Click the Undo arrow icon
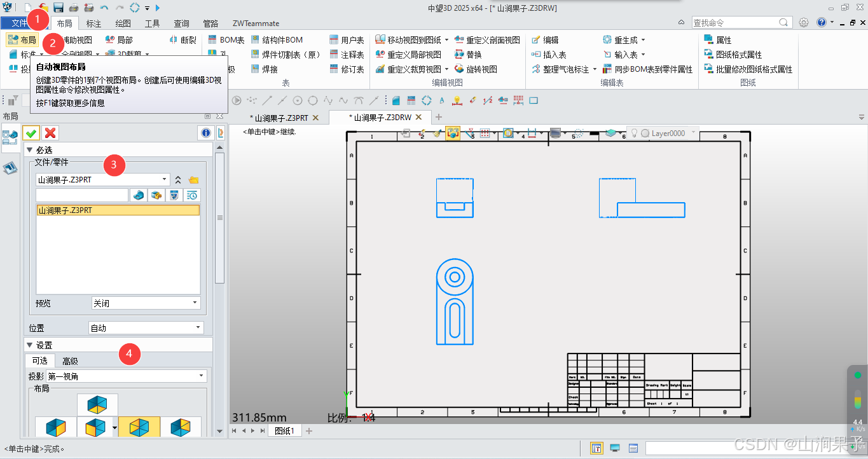 104,8
